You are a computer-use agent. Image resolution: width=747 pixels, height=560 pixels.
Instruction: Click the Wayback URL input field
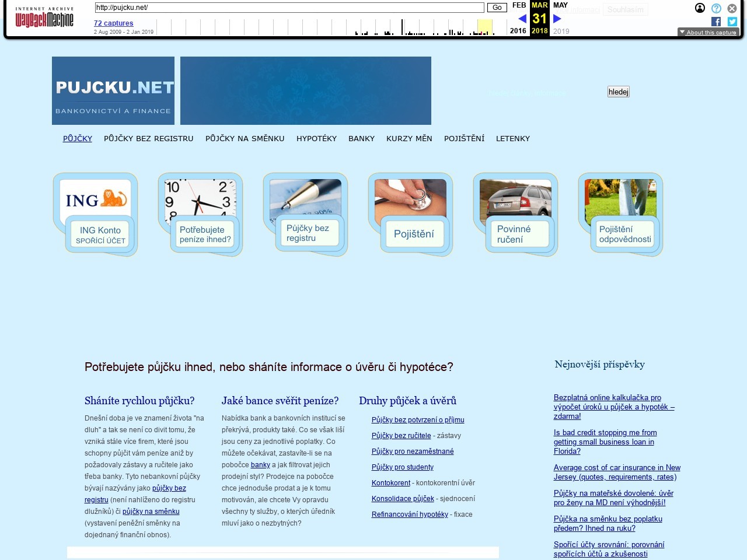click(289, 8)
